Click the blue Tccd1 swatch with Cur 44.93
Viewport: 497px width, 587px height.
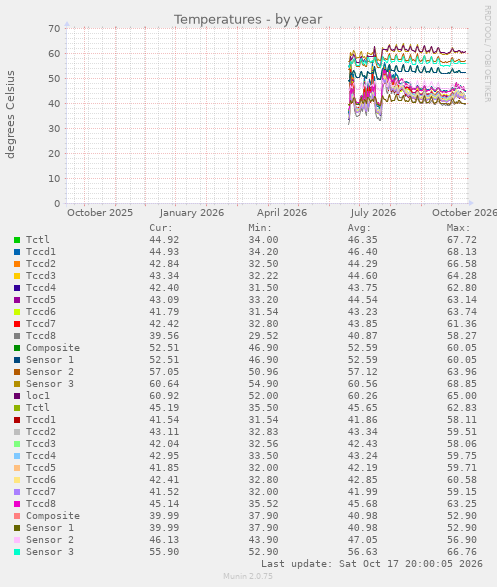(17, 252)
